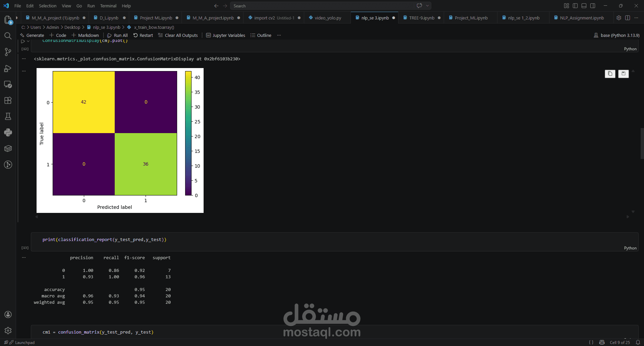This screenshot has height=346, width=644.
Task: Copy the confusion matrix output image
Action: click(610, 74)
